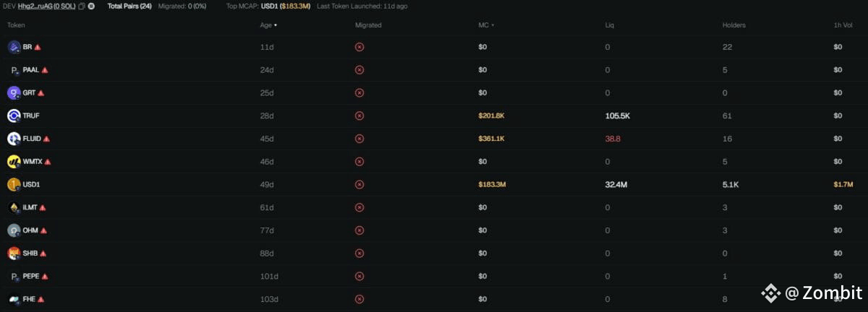Click the warning icon next to GRT

click(x=41, y=93)
